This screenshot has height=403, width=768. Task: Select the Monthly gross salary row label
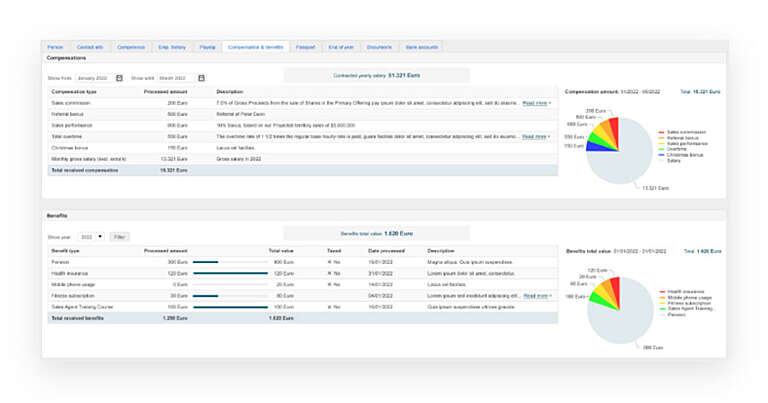89,159
